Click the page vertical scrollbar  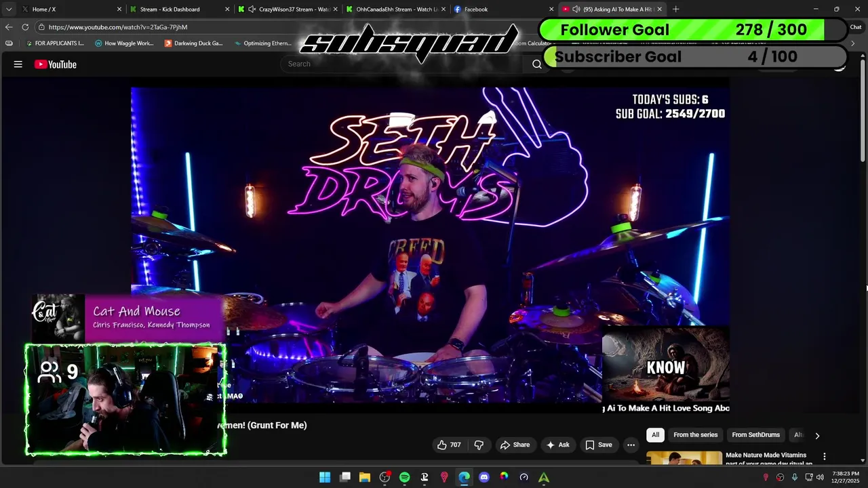tap(863, 112)
